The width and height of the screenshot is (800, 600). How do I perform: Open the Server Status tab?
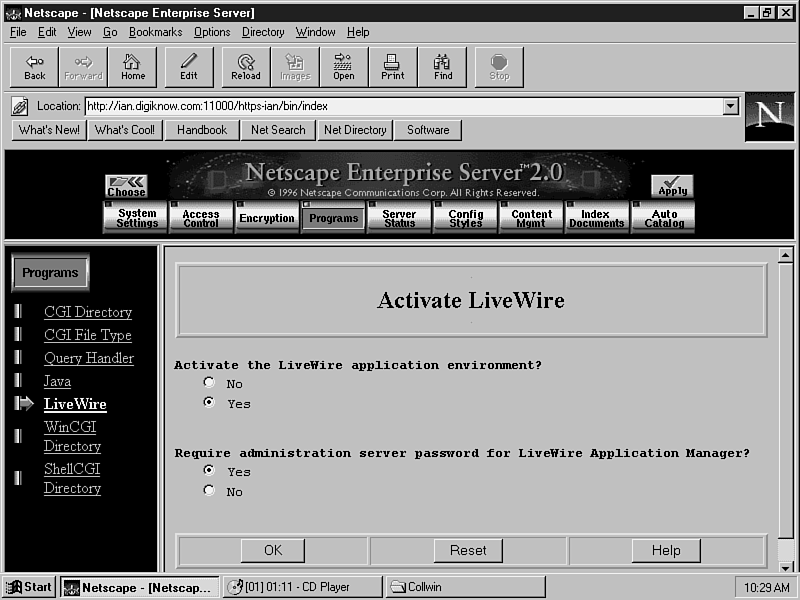click(x=399, y=218)
